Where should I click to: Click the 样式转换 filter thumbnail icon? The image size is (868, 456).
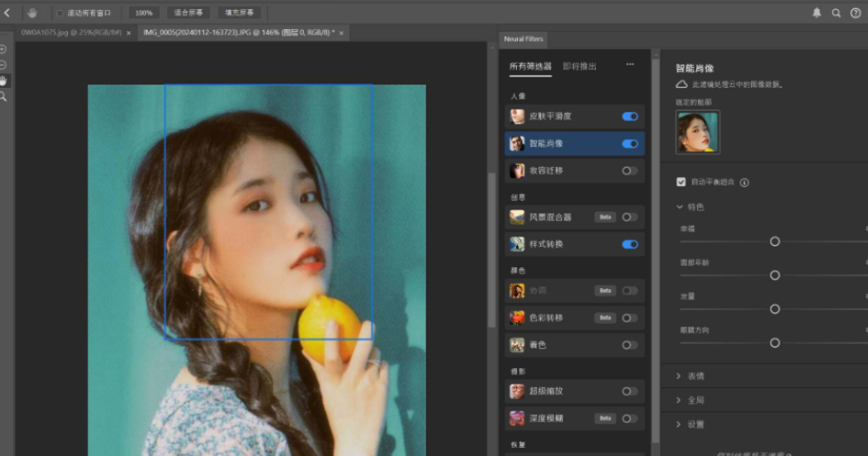[x=517, y=244]
